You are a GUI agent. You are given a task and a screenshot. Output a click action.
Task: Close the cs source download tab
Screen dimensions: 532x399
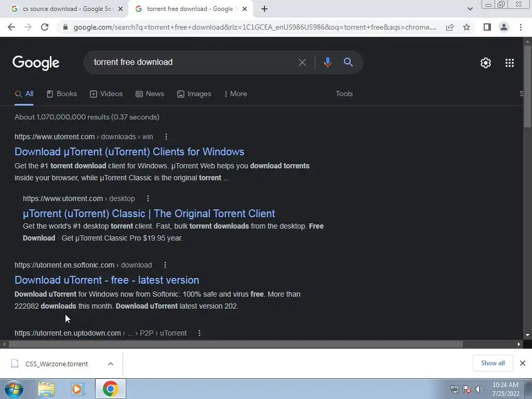[121, 9]
